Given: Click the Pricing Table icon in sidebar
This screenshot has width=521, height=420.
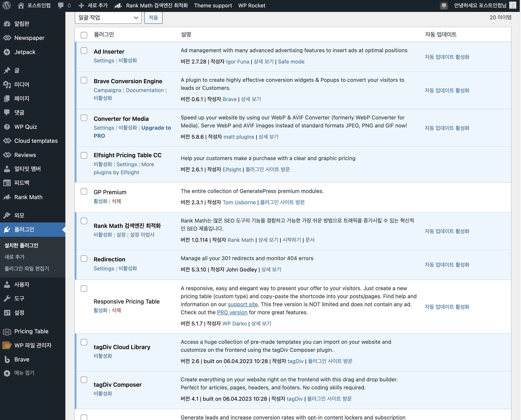Looking at the screenshot, I should (x=7, y=331).
